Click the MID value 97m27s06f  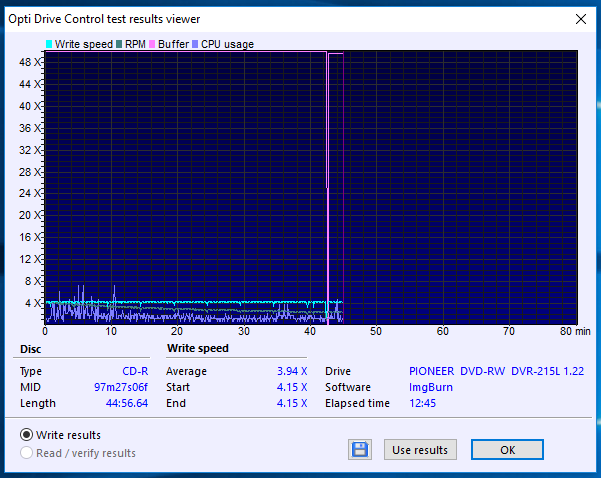tap(121, 387)
